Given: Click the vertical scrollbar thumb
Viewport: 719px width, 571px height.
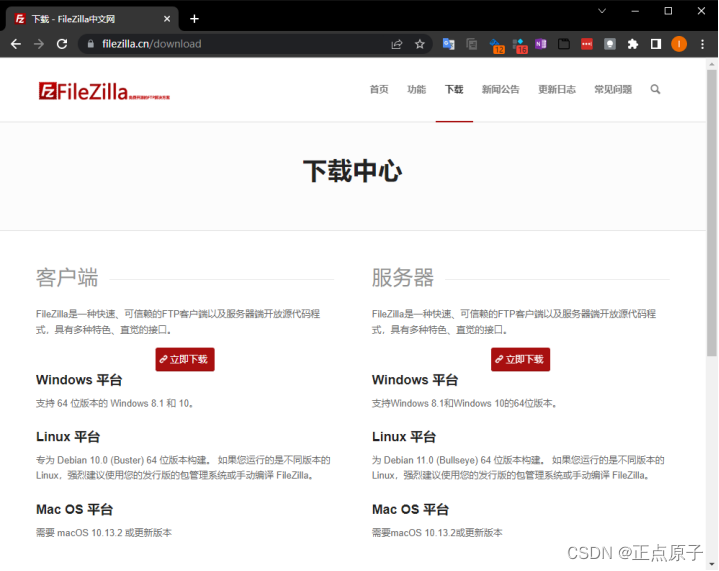Looking at the screenshot, I should pos(712,213).
